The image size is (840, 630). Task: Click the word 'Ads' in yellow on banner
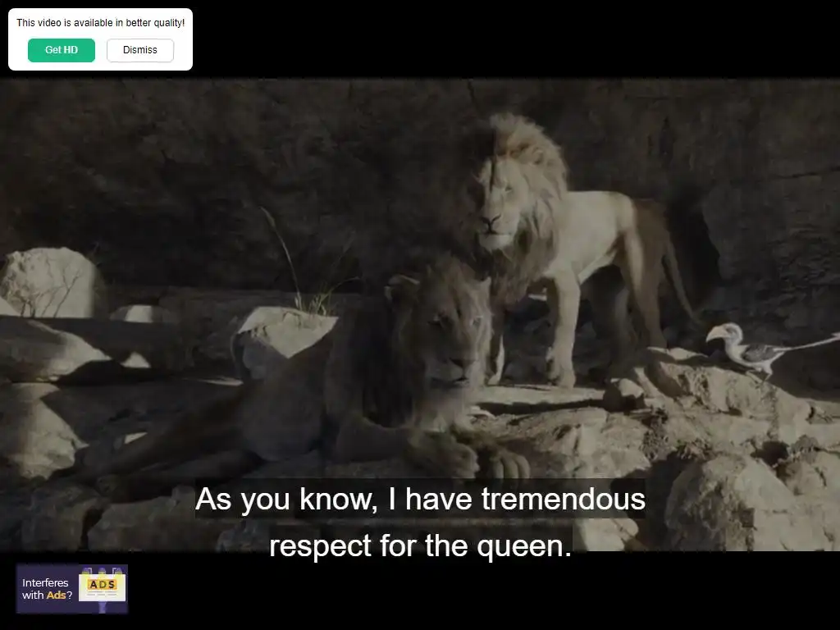pos(56,596)
